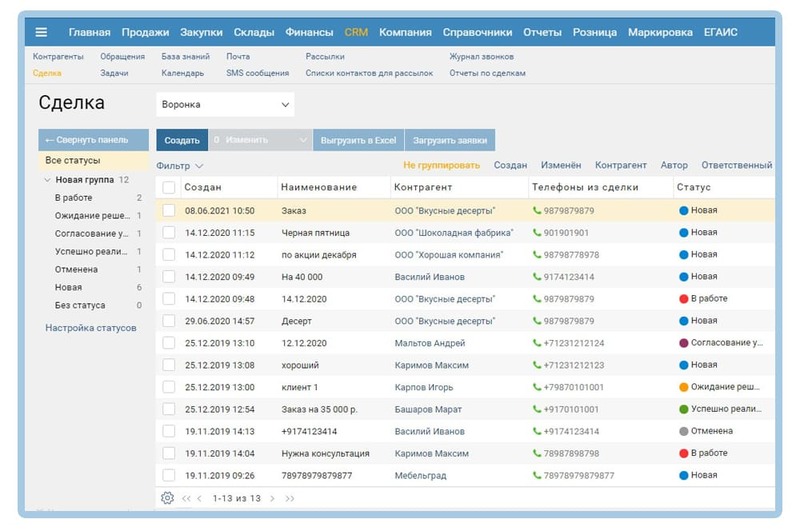This screenshot has height=531, width=800.
Task: Check the по акции декабря checkbox
Action: point(169,255)
